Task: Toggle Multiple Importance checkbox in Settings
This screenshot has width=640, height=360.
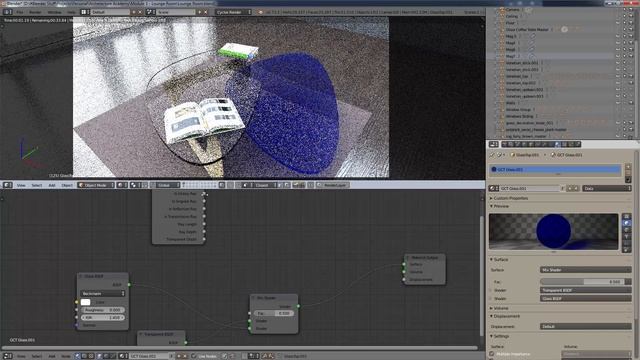Action: coord(492,354)
